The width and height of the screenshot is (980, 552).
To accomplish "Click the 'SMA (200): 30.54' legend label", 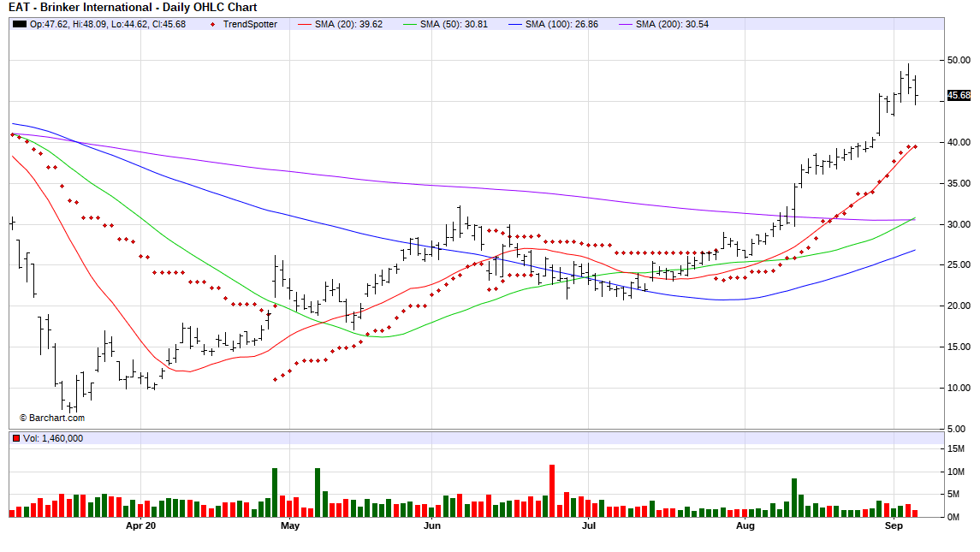I will (x=673, y=24).
